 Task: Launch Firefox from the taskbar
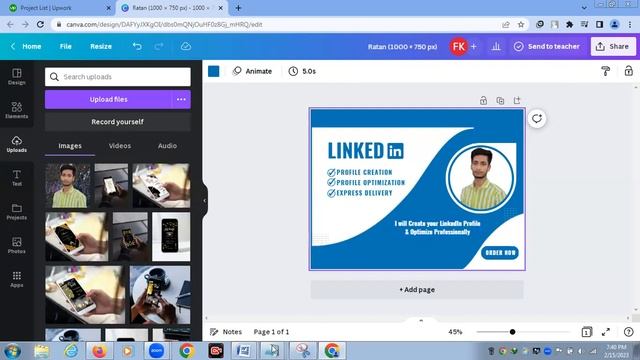pyautogui.click(x=99, y=351)
